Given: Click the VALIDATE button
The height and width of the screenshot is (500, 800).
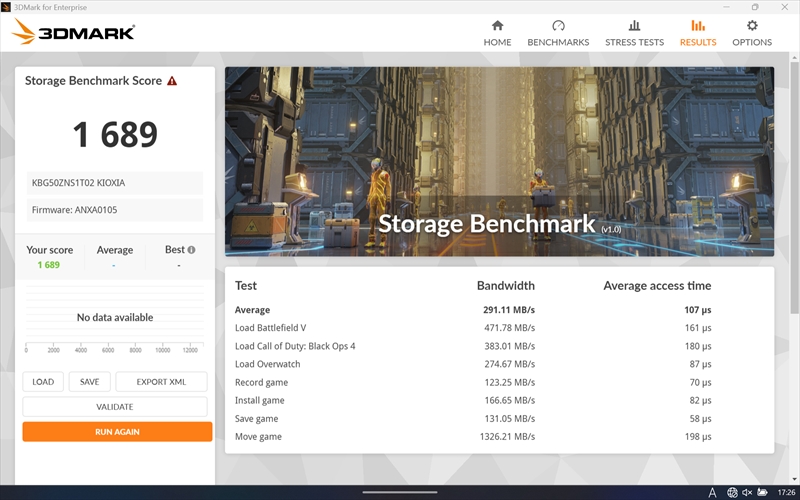Looking at the screenshot, I should [x=115, y=407].
